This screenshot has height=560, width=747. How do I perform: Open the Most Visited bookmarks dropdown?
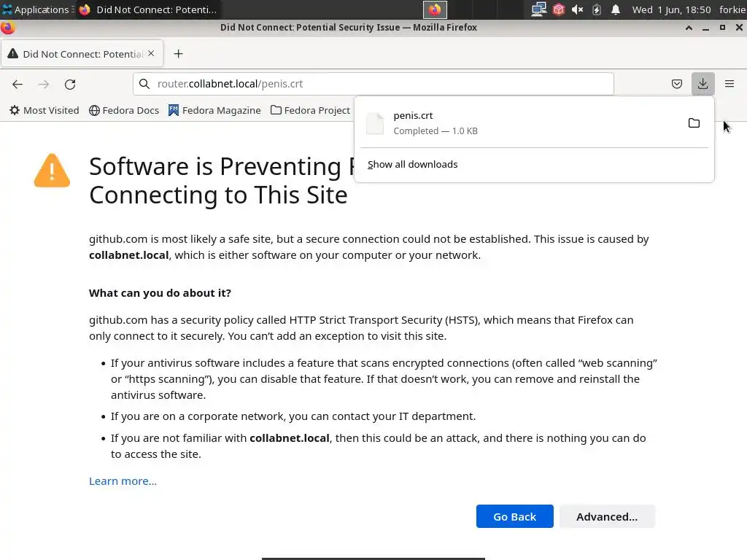tap(44, 110)
